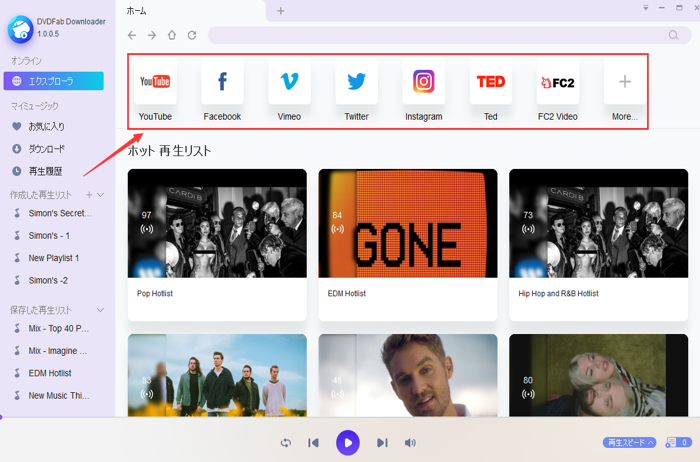The height and width of the screenshot is (462, 700).
Task: Click the Pop Hotlist title text
Action: tap(155, 293)
